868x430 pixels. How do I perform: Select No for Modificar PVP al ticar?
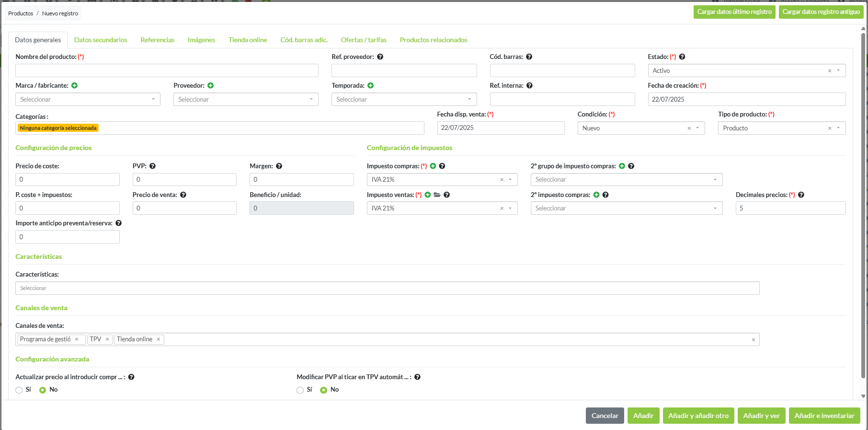324,390
